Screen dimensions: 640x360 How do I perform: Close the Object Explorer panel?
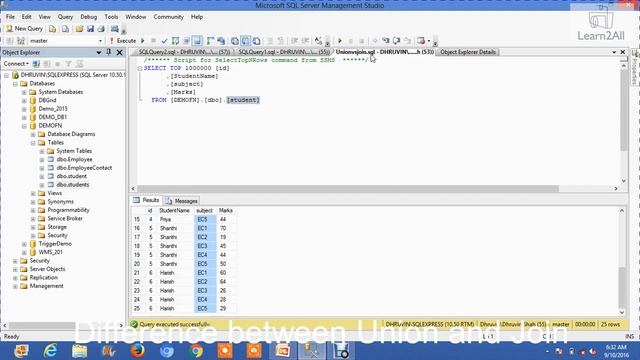tap(119, 52)
